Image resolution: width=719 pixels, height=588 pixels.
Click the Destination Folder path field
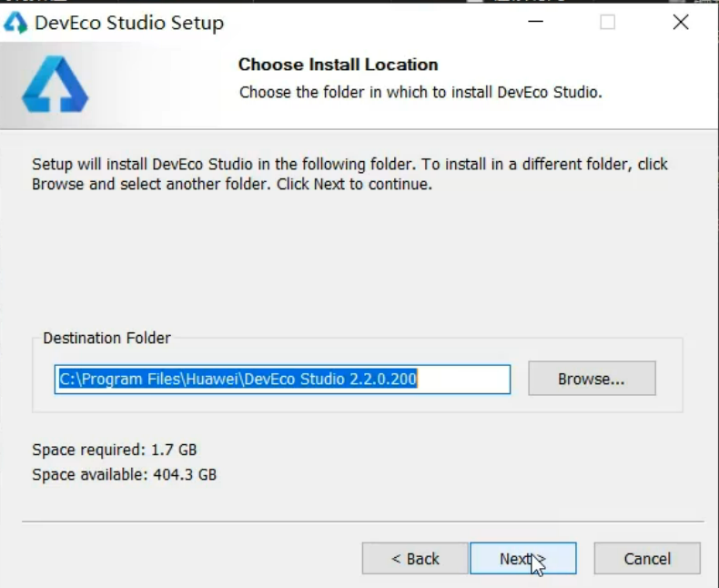282,380
